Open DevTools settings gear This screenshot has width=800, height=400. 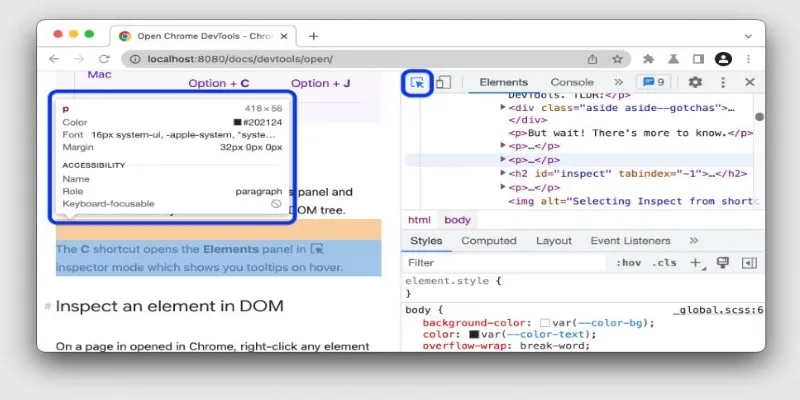click(695, 82)
